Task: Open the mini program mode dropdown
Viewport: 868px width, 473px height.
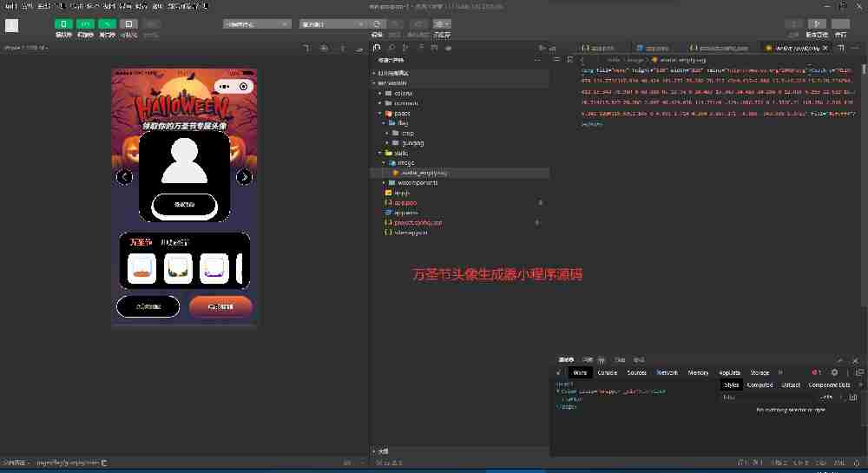Action: (x=257, y=23)
